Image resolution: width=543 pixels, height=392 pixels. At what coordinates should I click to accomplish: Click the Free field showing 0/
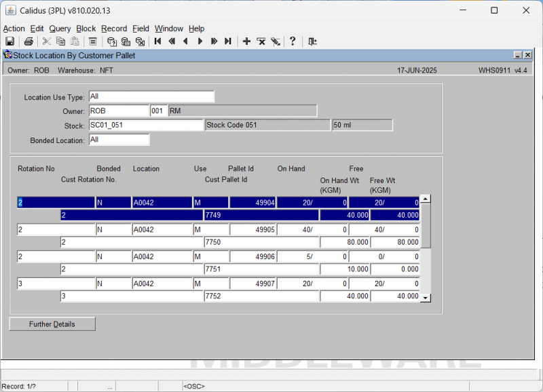[384, 256]
